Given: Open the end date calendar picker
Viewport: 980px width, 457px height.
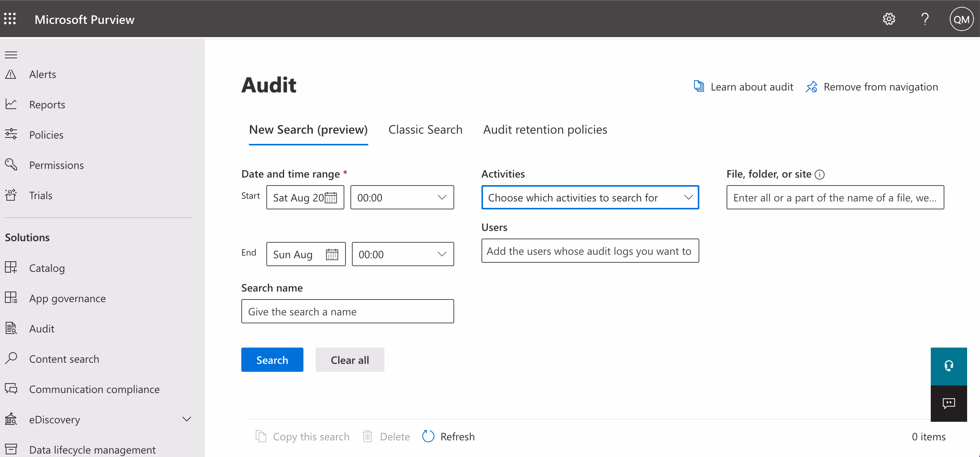Looking at the screenshot, I should (x=332, y=254).
